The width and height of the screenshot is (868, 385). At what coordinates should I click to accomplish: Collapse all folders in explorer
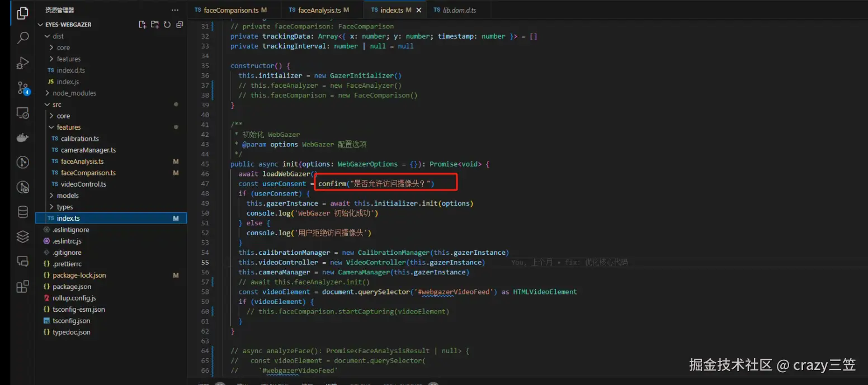point(180,25)
